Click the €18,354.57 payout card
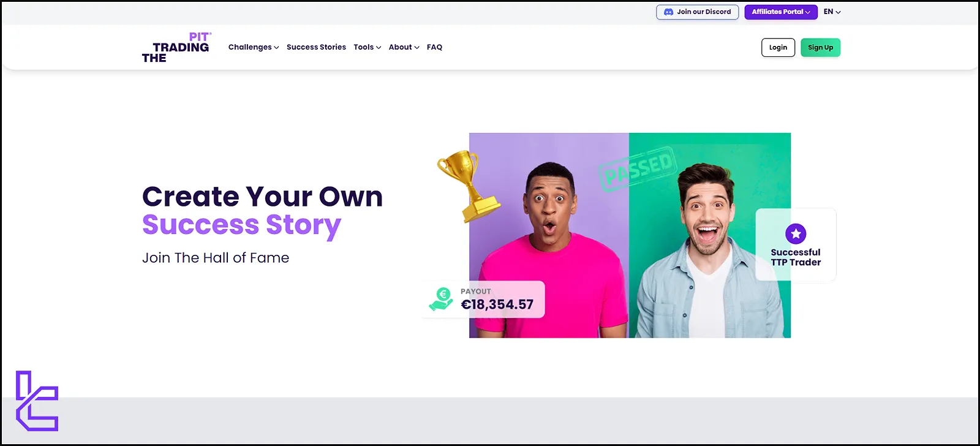Screen dimensions: 980x446 click(x=483, y=299)
